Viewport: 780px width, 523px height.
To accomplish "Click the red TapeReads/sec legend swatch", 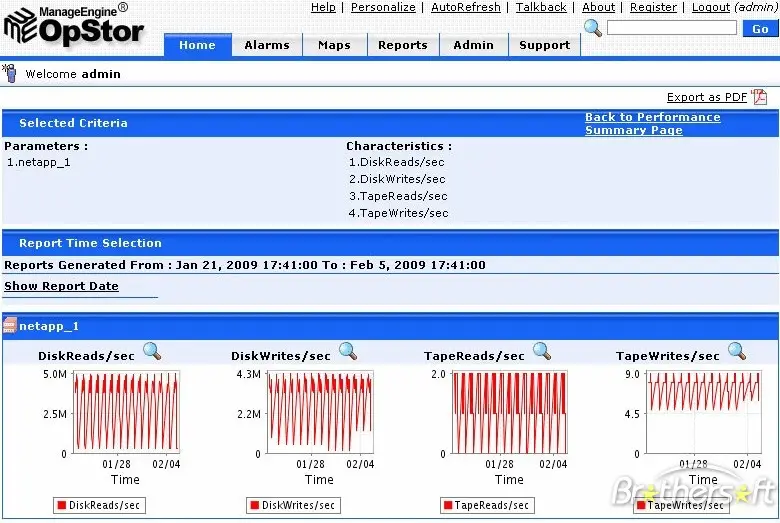I will (x=448, y=505).
